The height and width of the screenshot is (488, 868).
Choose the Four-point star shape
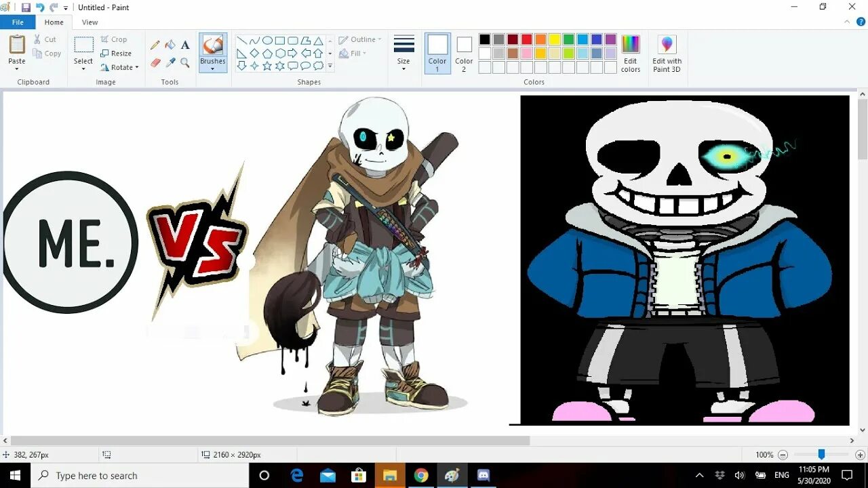pos(254,66)
